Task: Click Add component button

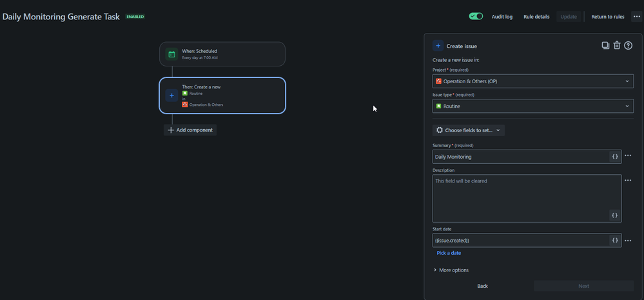Action: pyautogui.click(x=190, y=130)
